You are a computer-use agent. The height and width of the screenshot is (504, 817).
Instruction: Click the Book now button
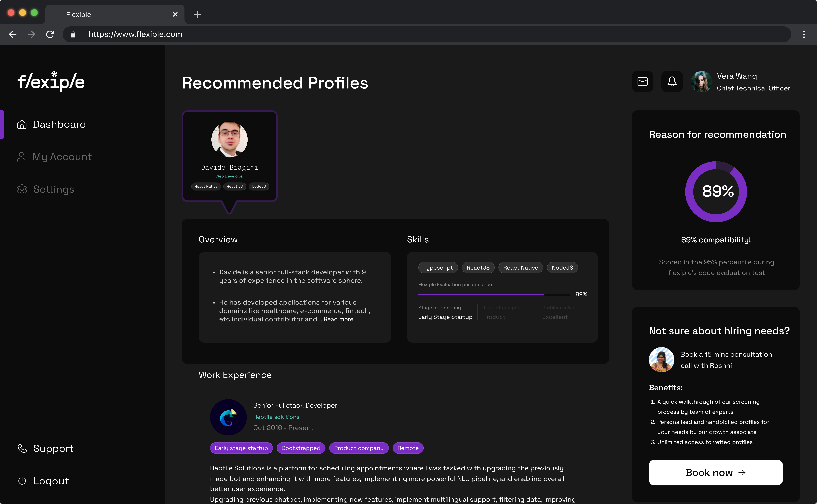tap(716, 473)
